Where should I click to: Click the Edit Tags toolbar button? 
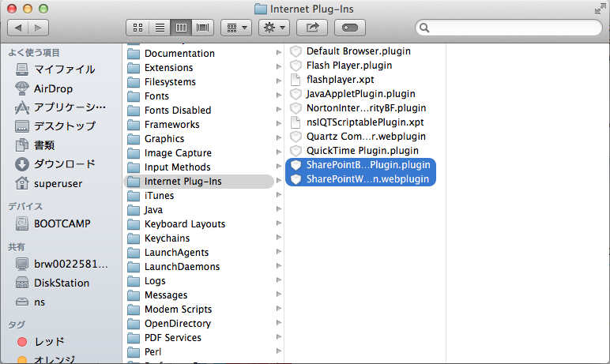tap(350, 28)
